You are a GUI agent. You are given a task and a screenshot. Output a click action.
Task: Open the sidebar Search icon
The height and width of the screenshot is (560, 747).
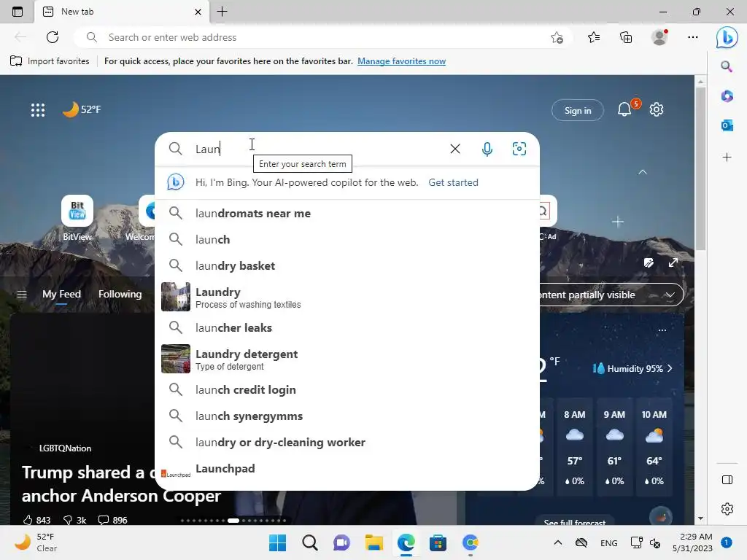click(x=727, y=66)
